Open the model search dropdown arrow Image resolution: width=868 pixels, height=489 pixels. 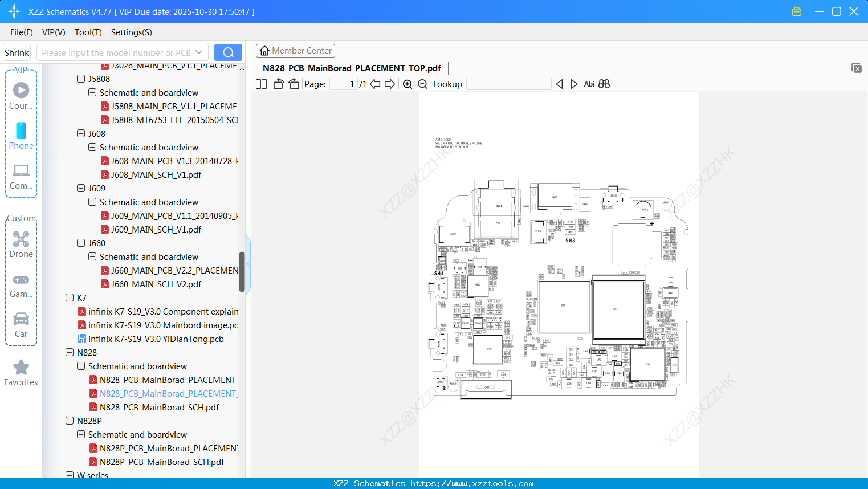(x=199, y=52)
